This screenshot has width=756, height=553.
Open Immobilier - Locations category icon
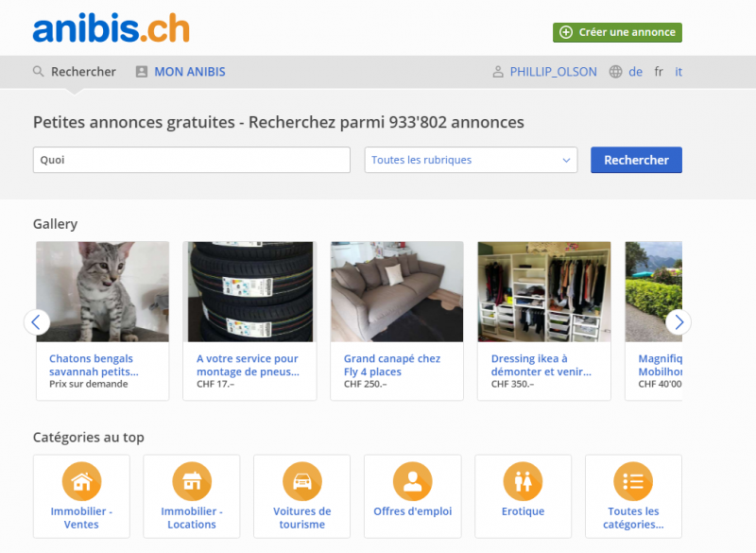[x=192, y=481]
